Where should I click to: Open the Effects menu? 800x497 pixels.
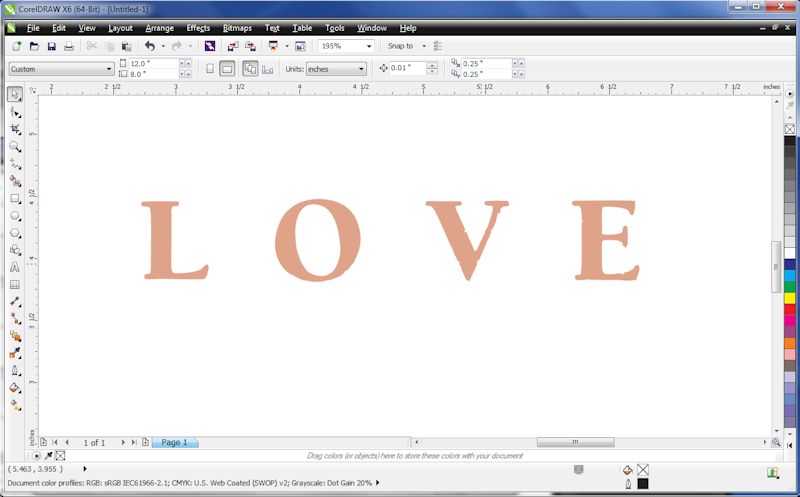[198, 28]
